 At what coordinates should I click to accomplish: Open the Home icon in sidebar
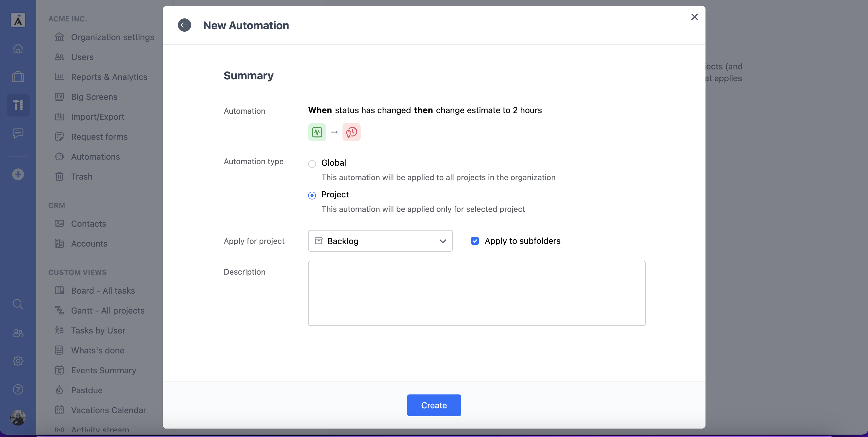coord(18,49)
